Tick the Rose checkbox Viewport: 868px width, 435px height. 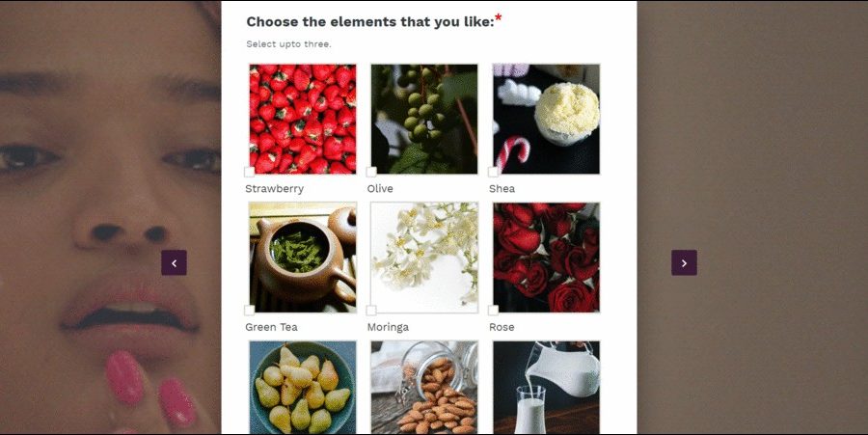[493, 311]
